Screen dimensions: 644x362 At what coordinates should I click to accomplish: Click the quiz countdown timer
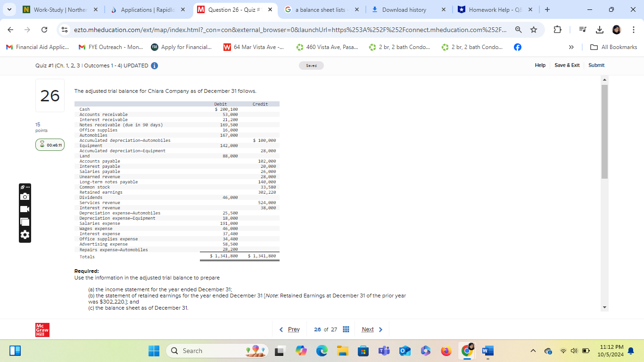tap(50, 145)
